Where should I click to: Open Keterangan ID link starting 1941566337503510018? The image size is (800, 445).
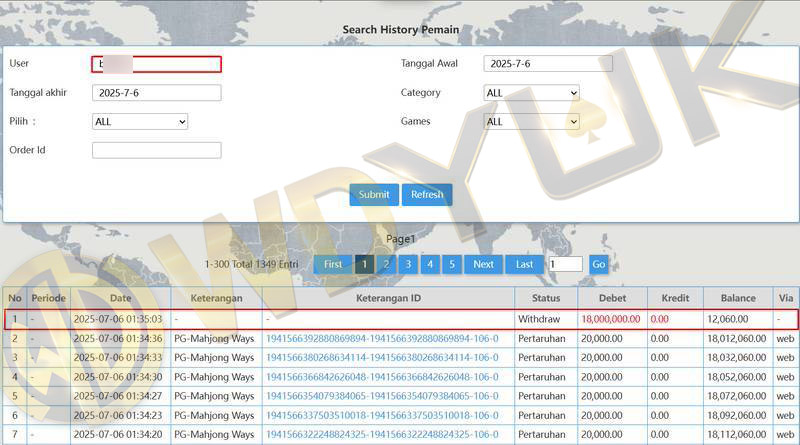[x=382, y=415]
